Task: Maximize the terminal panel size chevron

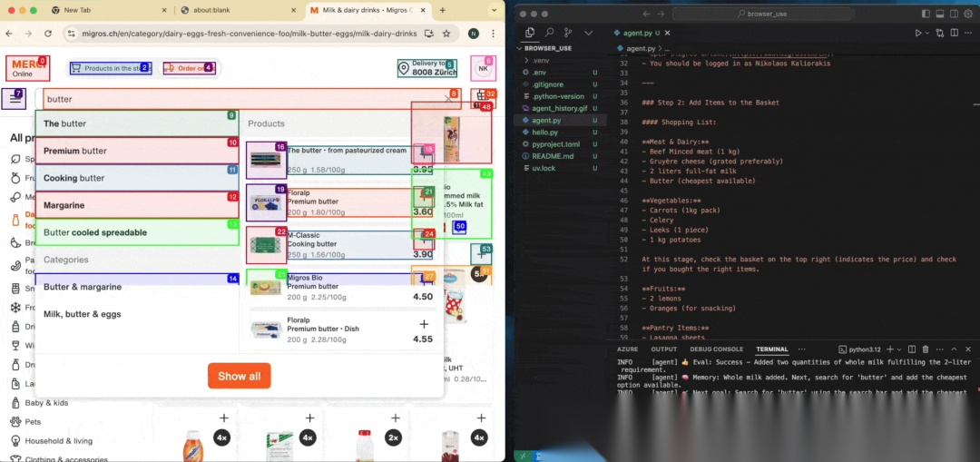Action: coord(954,349)
